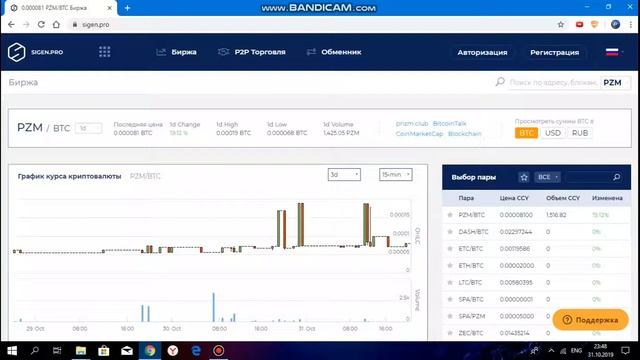This screenshot has height=360, width=640.
Task: Reload the sigen.pro page
Action: (x=41, y=24)
